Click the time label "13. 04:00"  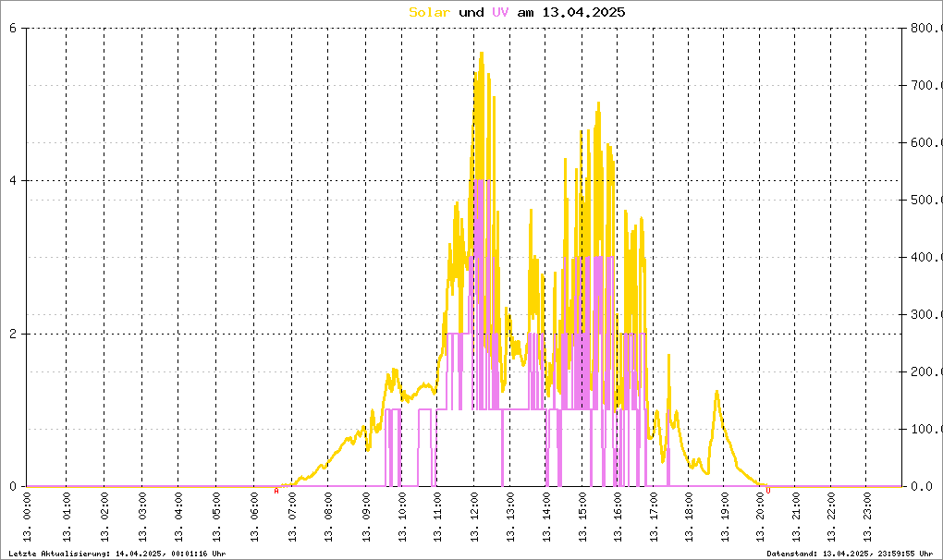point(178,517)
